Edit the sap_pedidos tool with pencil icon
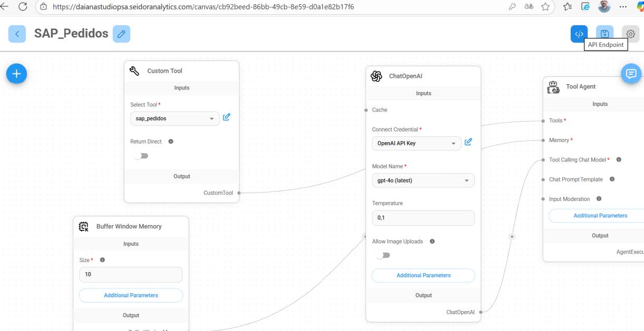The image size is (644, 331). coord(227,117)
